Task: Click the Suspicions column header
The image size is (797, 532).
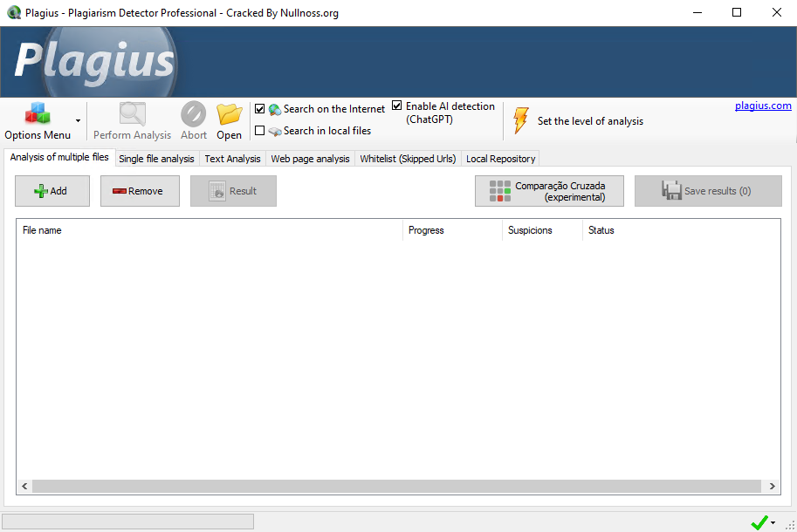Action: tap(542, 230)
